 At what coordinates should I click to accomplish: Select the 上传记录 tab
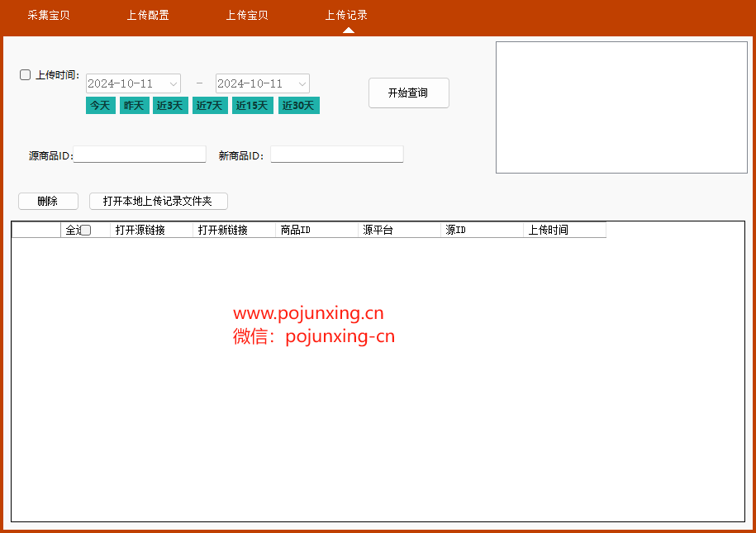pos(346,16)
